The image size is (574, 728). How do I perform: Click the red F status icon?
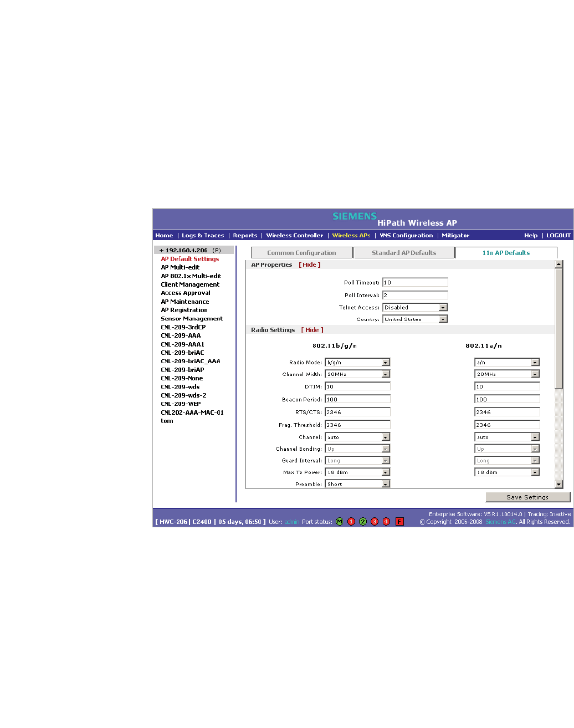pyautogui.click(x=399, y=522)
